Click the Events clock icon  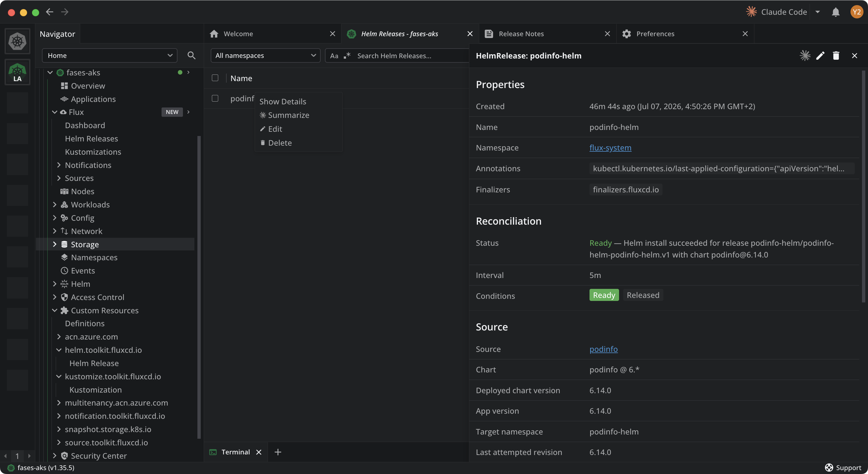tap(64, 271)
